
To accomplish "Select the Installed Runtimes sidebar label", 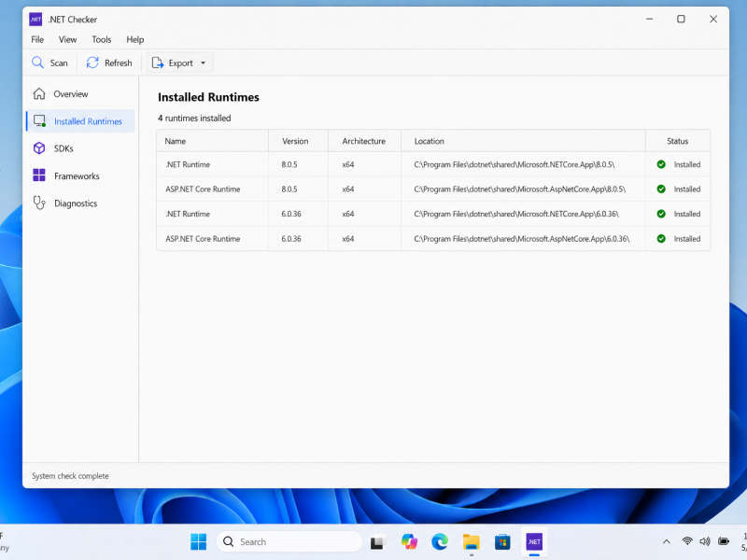I will [x=88, y=121].
